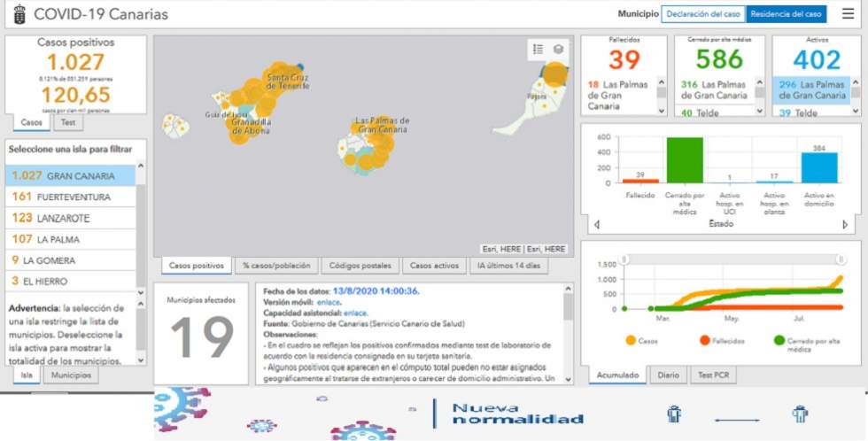
Task: Click the right arrow under the Estado chart
Action: pos(845,225)
